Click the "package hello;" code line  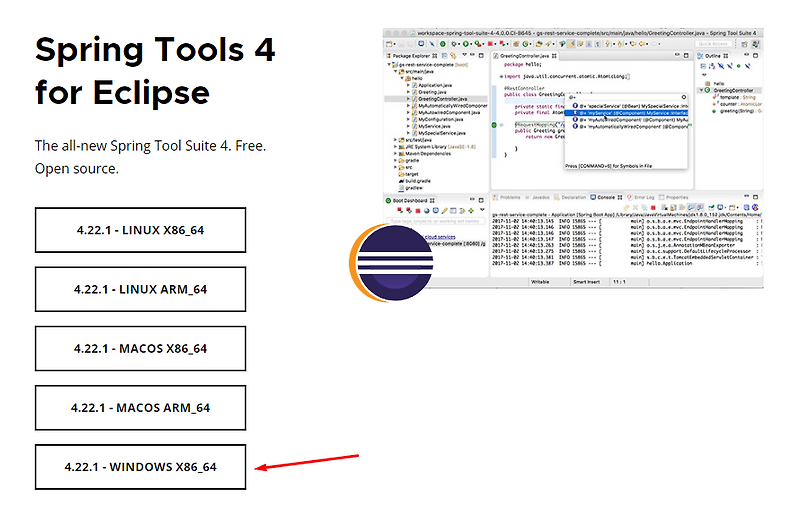coord(522,65)
